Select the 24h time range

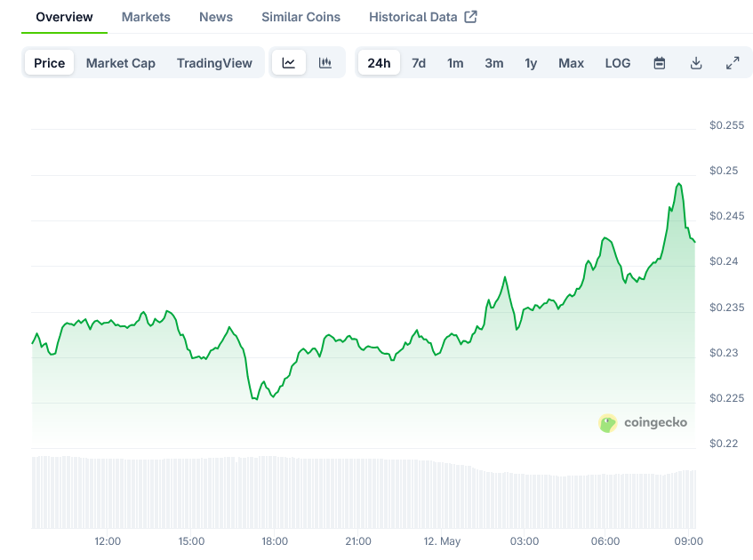pos(379,63)
